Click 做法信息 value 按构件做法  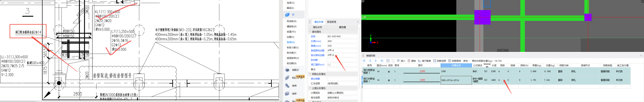tap(342, 97)
